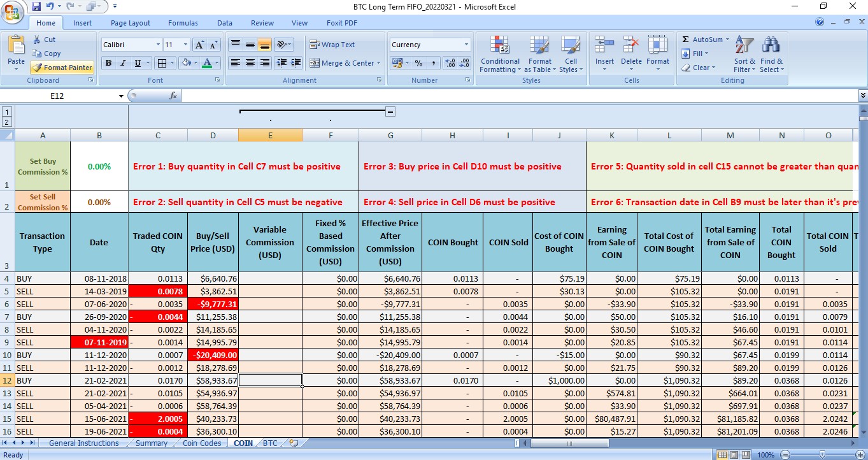Switch to the Summary sheet

pyautogui.click(x=152, y=443)
